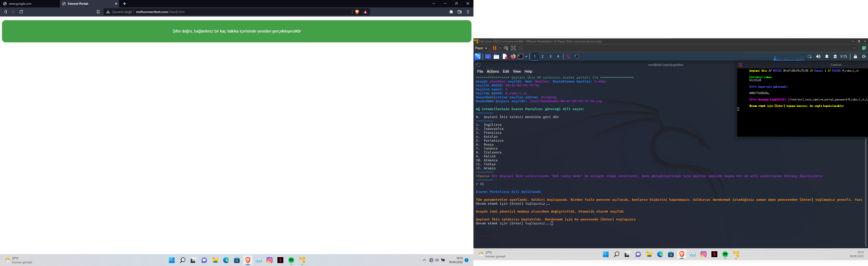The image size is (868, 266).
Task: Open the Brave tab search dropdown chevron
Action: (x=434, y=4)
